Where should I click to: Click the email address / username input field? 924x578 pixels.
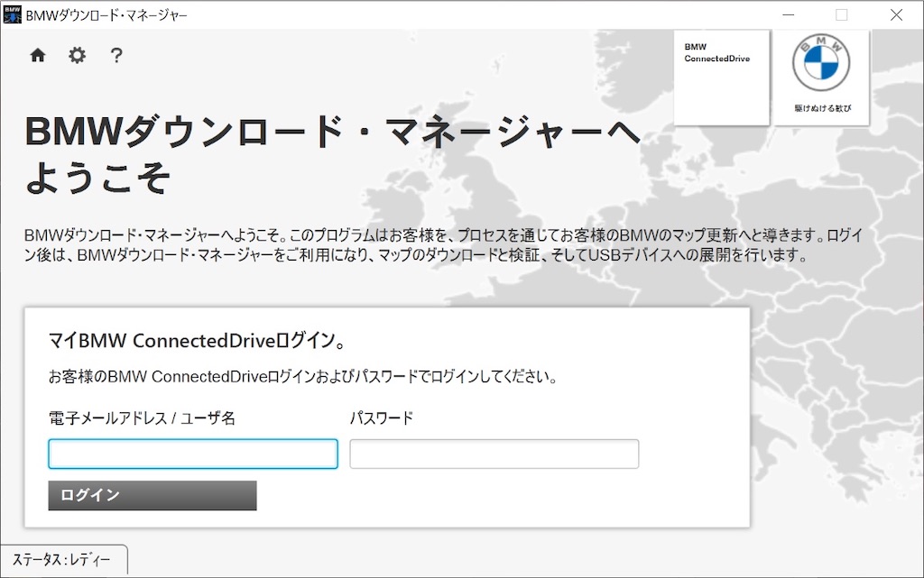click(192, 454)
